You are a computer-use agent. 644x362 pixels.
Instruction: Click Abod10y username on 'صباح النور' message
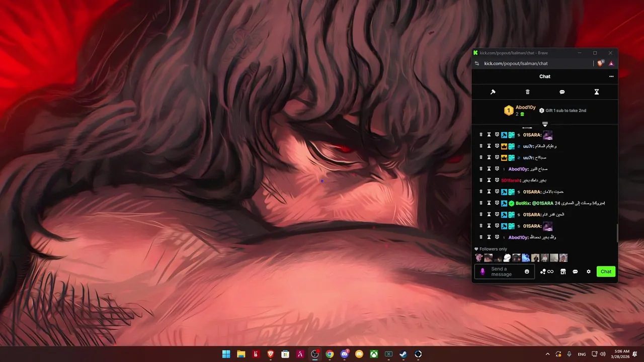[x=517, y=169]
